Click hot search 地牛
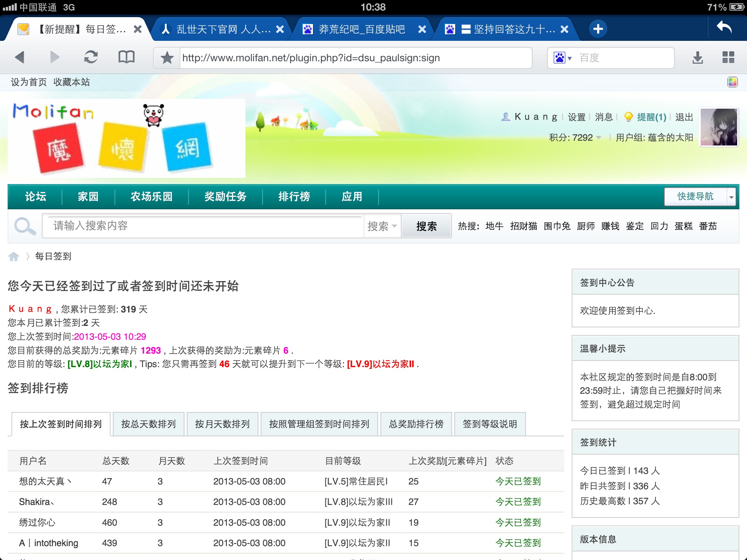747x560 pixels. [495, 226]
